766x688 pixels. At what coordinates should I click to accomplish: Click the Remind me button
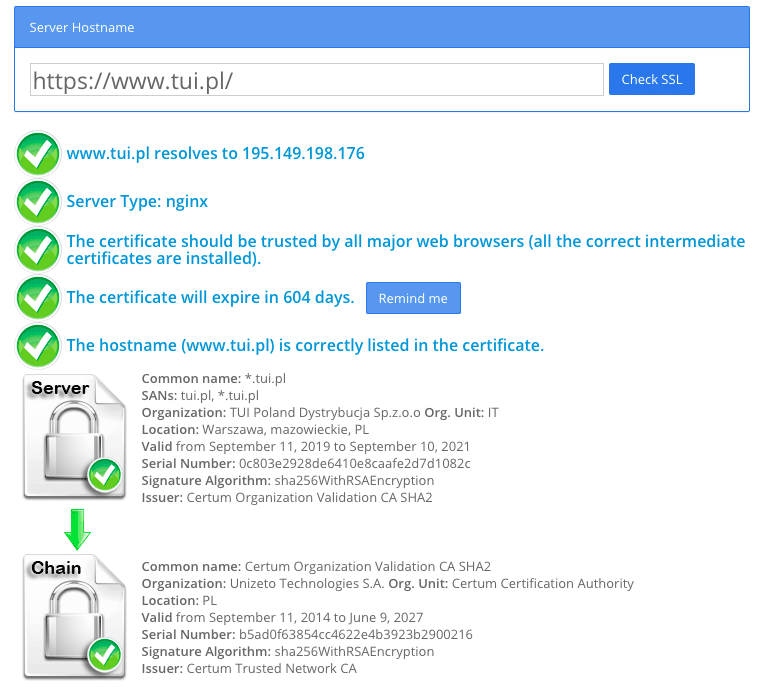[413, 298]
